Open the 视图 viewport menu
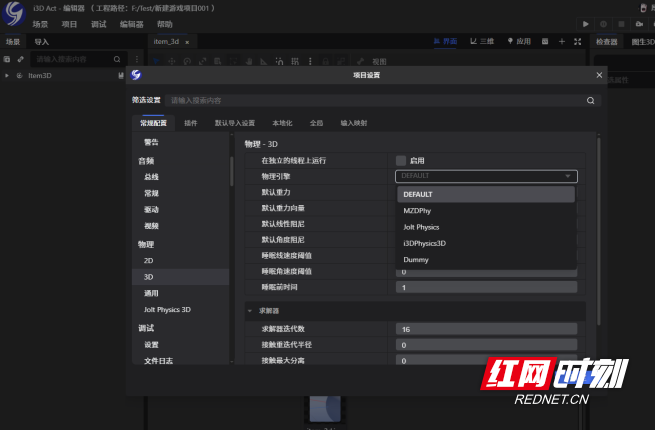655x430 pixels. 379,61
